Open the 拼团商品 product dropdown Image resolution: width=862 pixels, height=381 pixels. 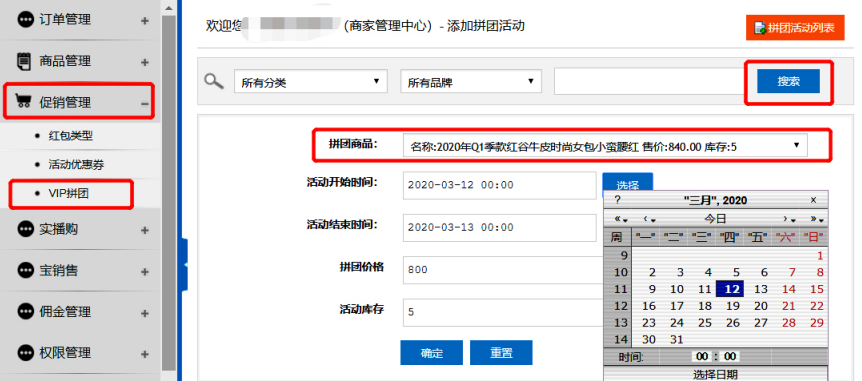(x=605, y=146)
